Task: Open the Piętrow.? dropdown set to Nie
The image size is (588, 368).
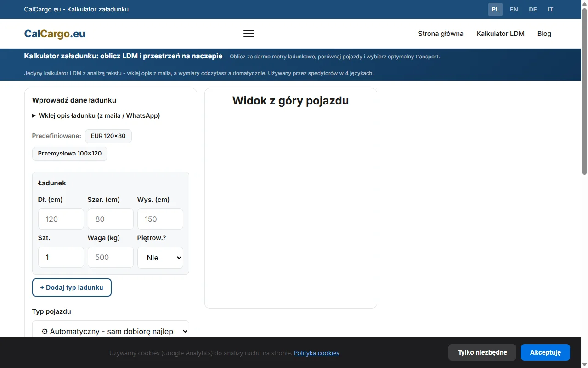Action: (x=160, y=258)
